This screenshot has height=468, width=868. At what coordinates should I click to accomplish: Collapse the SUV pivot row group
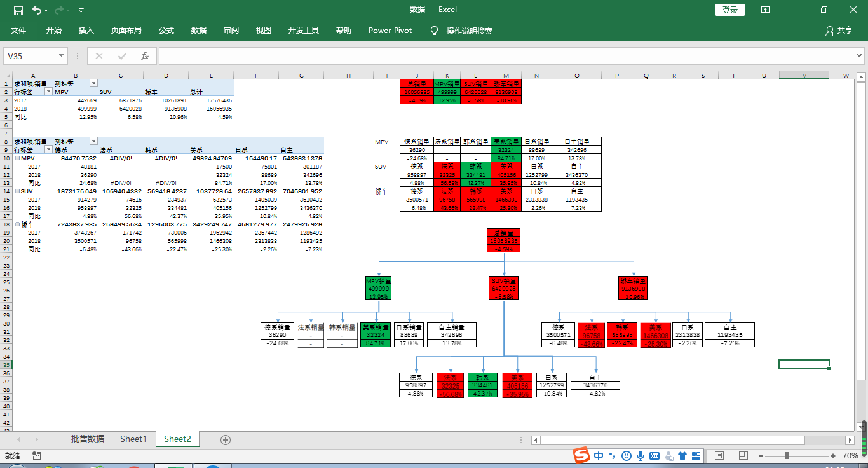[17, 191]
